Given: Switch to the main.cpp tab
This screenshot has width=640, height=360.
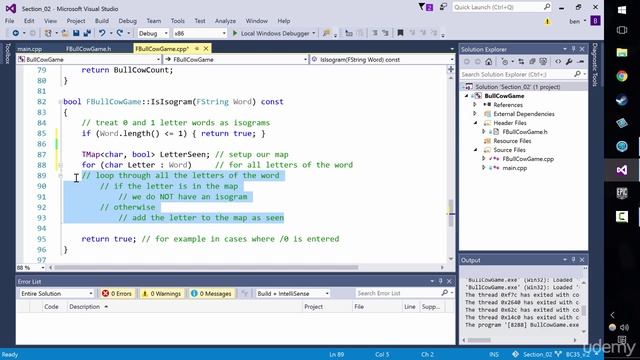Looking at the screenshot, I should click(x=29, y=49).
